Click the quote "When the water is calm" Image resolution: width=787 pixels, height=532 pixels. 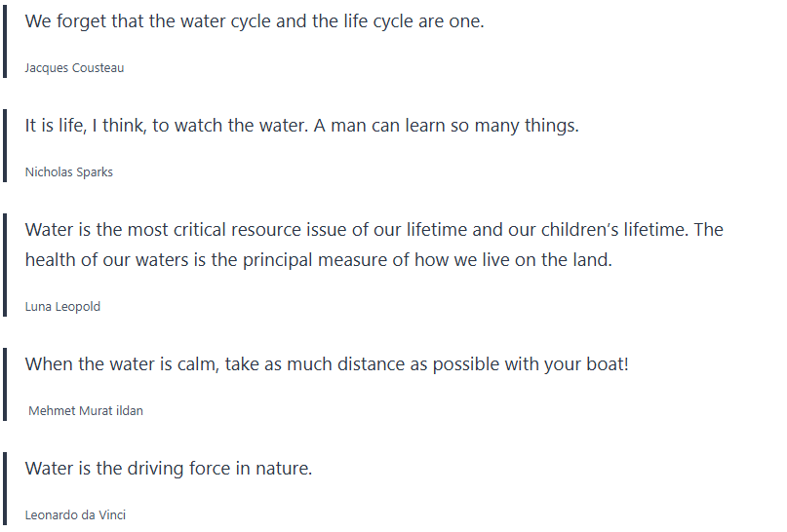[327, 364]
